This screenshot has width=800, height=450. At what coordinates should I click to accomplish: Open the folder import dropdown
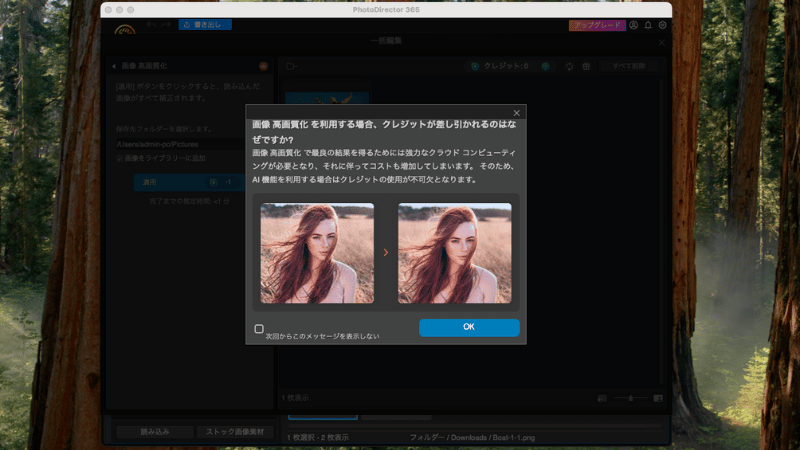pos(292,66)
